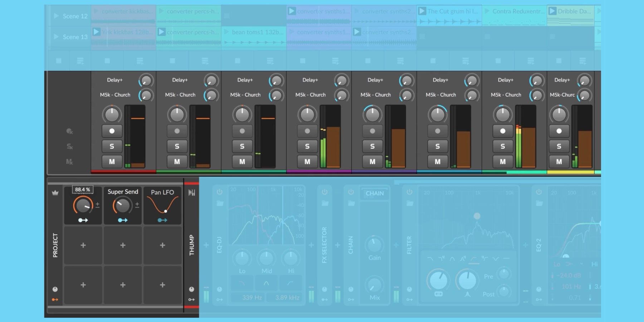Click a clip-stop square icon in the stop row
644x322 pixels.
click(x=59, y=60)
